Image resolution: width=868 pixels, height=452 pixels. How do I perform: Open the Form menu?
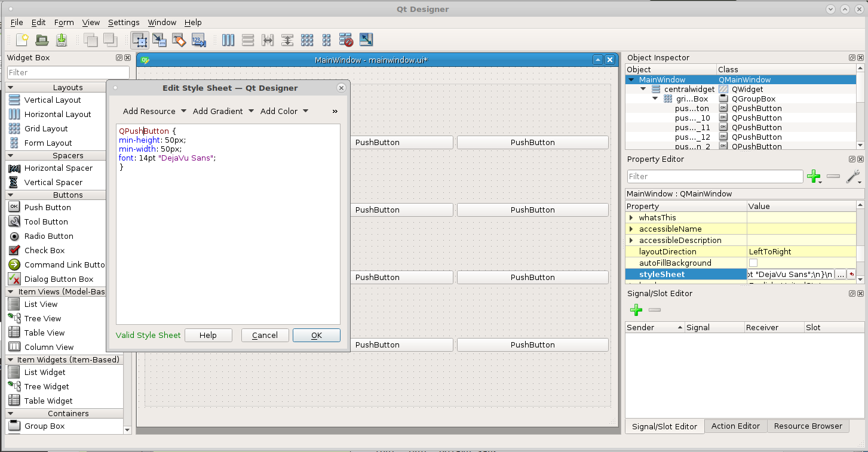pos(64,22)
